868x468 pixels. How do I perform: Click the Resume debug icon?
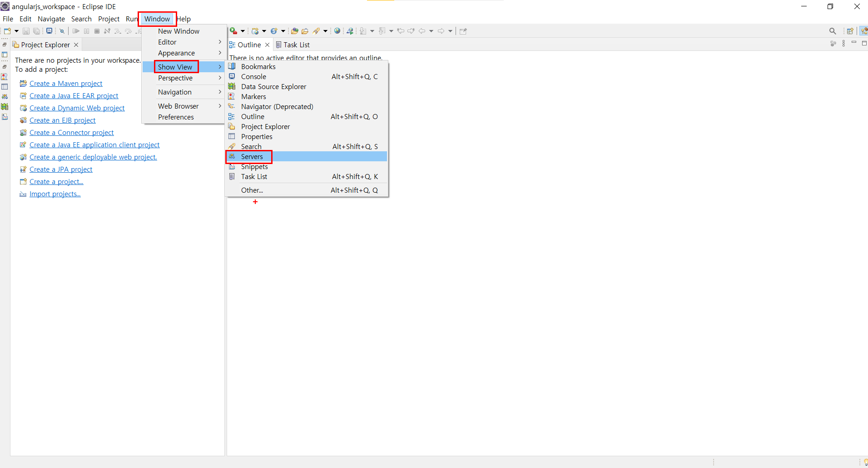click(76, 31)
